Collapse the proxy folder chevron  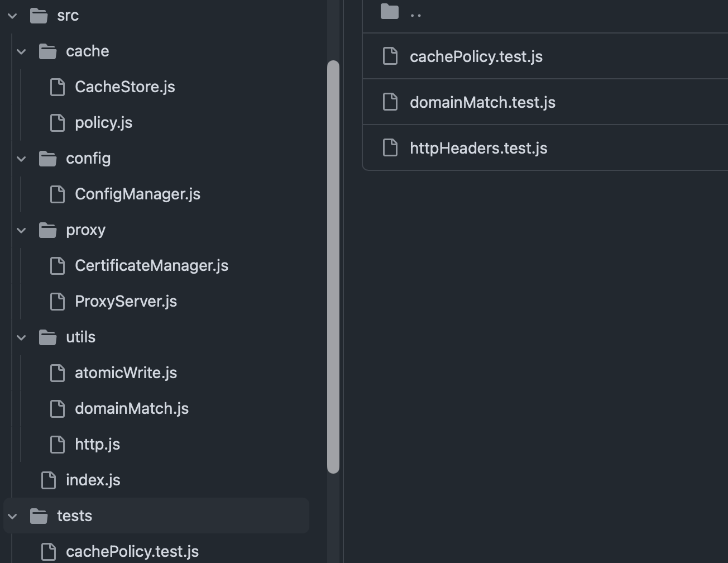click(22, 230)
